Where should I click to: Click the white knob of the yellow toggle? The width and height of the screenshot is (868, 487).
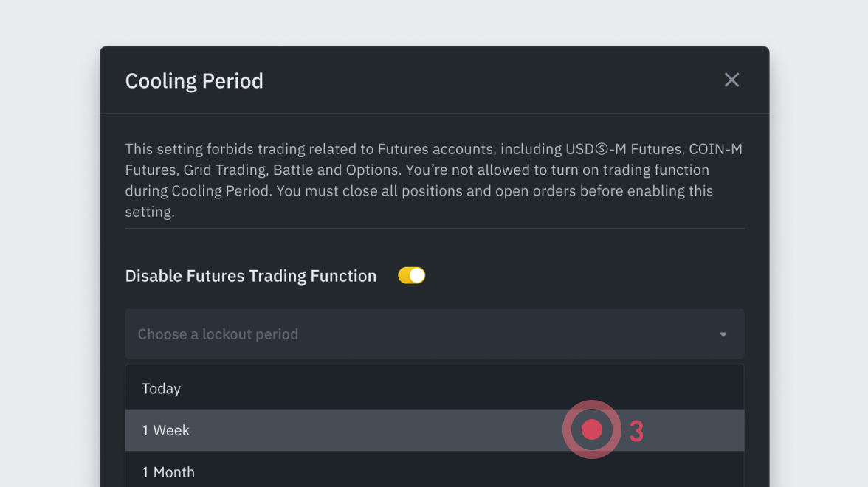click(x=418, y=276)
